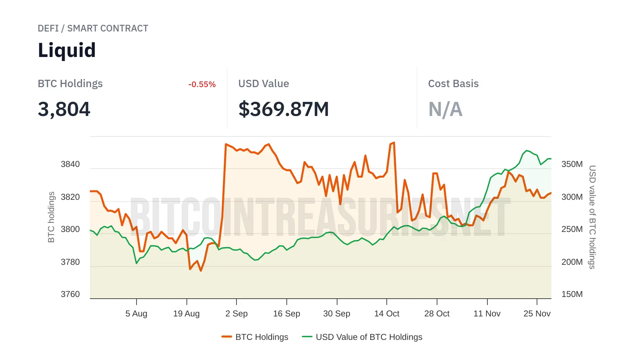Click the 25 Nov x-axis tick label
Screen dimensions: 644x362
coord(537,314)
